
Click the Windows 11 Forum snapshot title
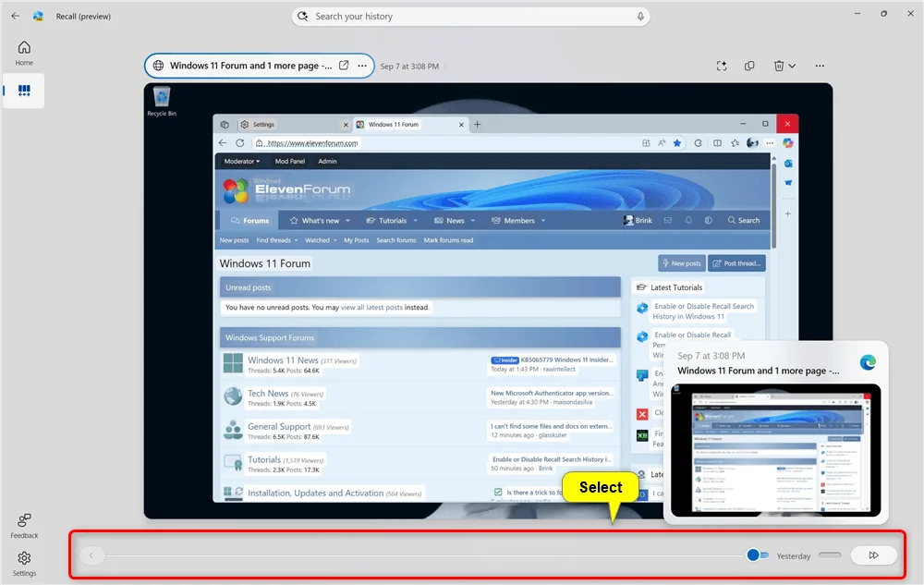(250, 66)
